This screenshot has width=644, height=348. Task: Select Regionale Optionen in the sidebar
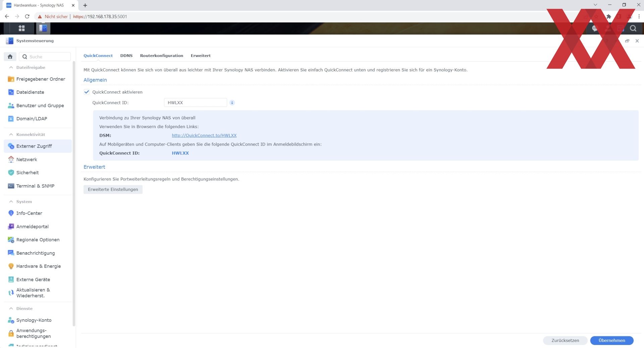[38, 240]
